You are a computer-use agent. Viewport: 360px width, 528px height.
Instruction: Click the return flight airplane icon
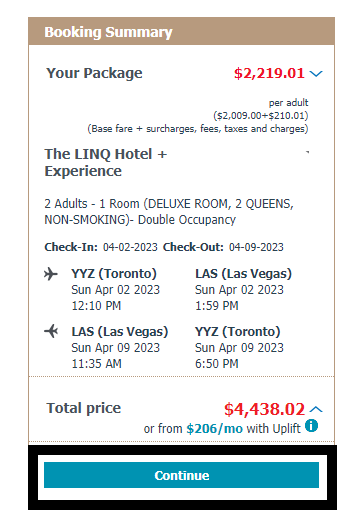pos(51,331)
